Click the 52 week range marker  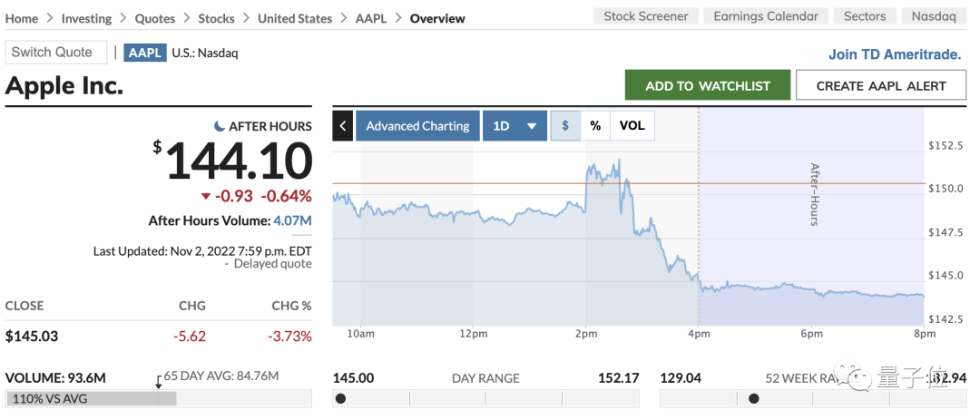pos(753,398)
